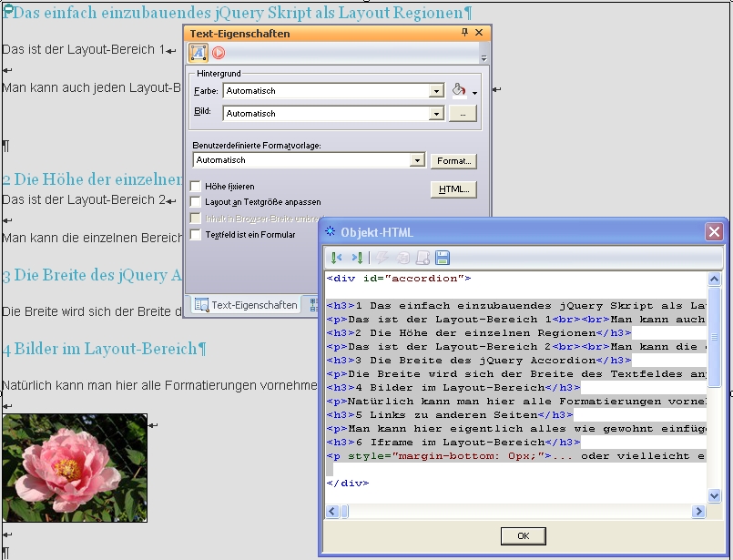Click the document page icon in HTML toolbar
Screen dimensions: 733x560
point(422,258)
